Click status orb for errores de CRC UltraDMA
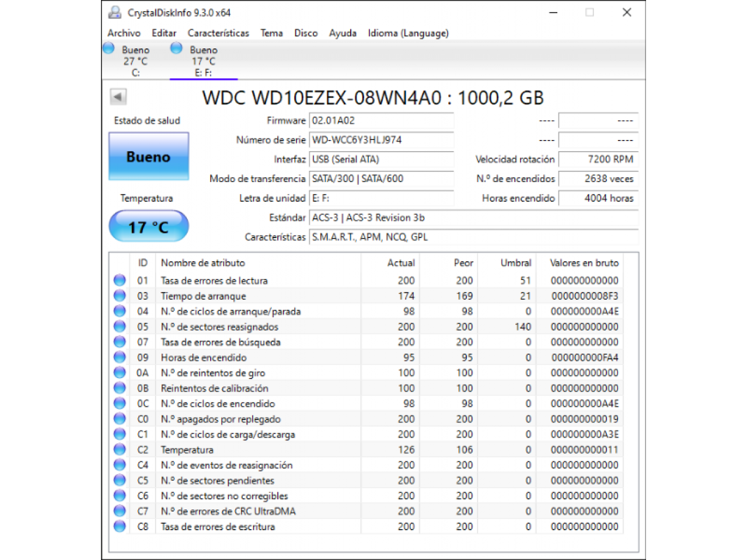 (120, 510)
